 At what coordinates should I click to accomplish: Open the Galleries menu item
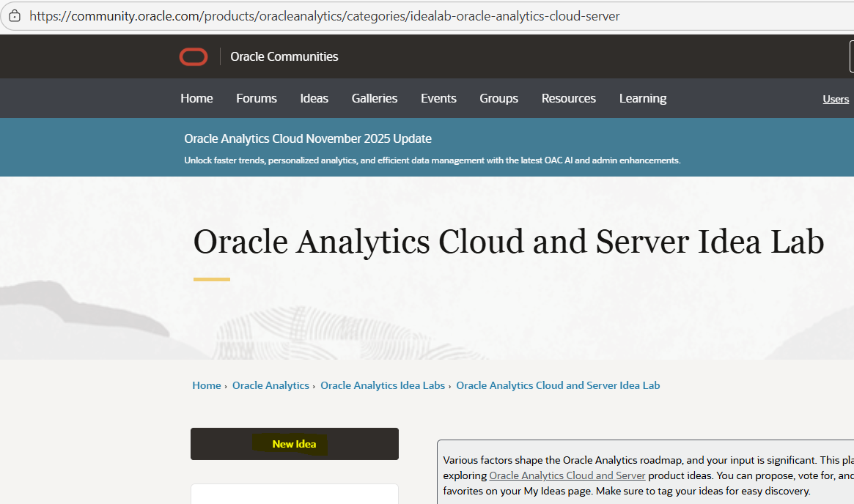pyautogui.click(x=374, y=98)
